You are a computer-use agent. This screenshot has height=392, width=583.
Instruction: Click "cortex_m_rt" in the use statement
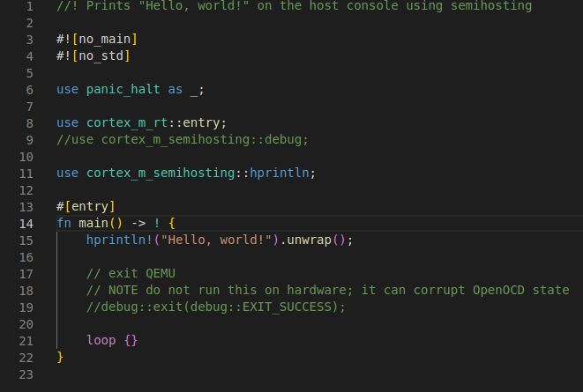coord(127,122)
